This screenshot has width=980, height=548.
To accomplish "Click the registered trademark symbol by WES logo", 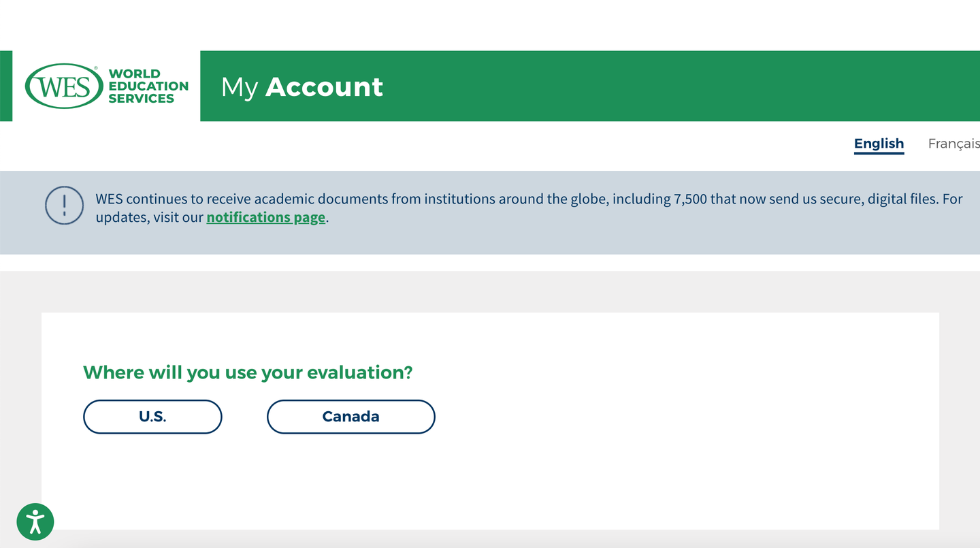I will coord(96,68).
